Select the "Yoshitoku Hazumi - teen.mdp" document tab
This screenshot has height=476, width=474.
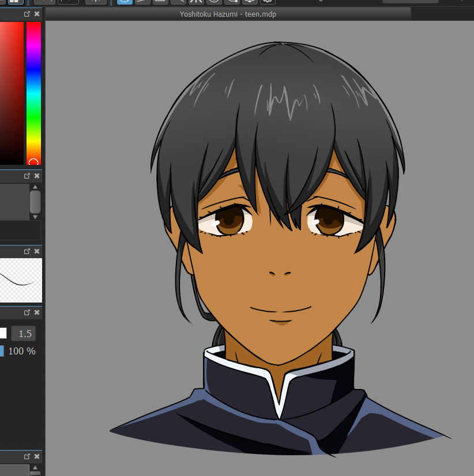coord(228,14)
